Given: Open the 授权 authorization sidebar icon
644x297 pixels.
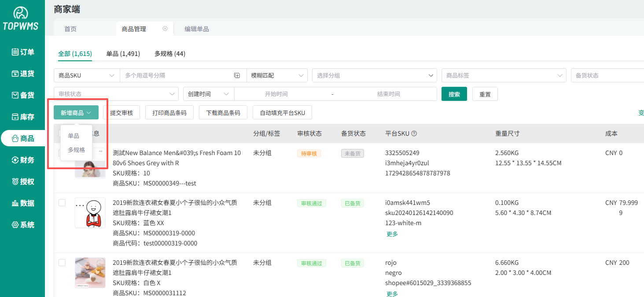Looking at the screenshot, I should point(15,182).
